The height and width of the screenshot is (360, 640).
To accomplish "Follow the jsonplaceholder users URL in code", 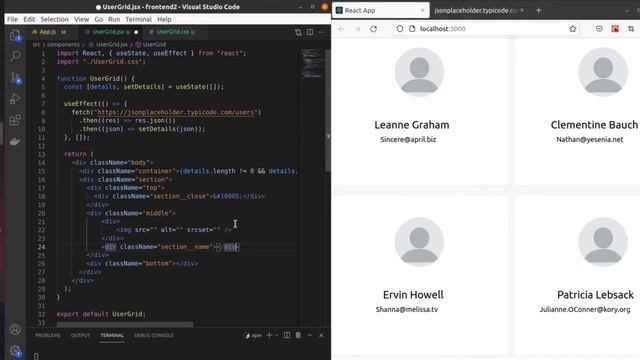I will tap(176, 112).
